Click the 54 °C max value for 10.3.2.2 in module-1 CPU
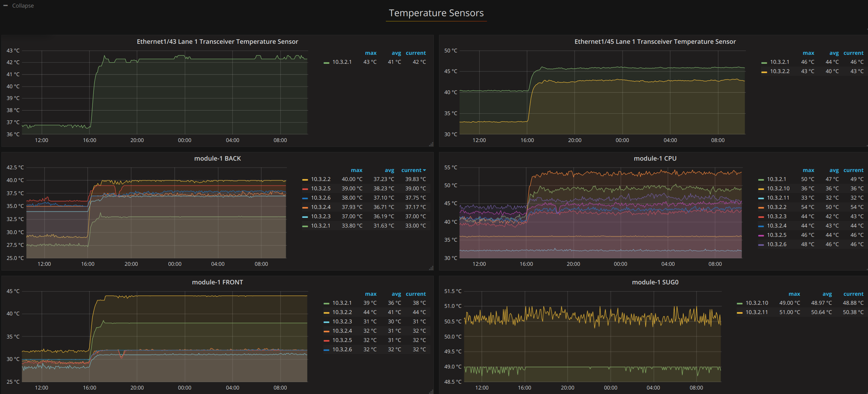This screenshot has width=868, height=394. point(808,207)
